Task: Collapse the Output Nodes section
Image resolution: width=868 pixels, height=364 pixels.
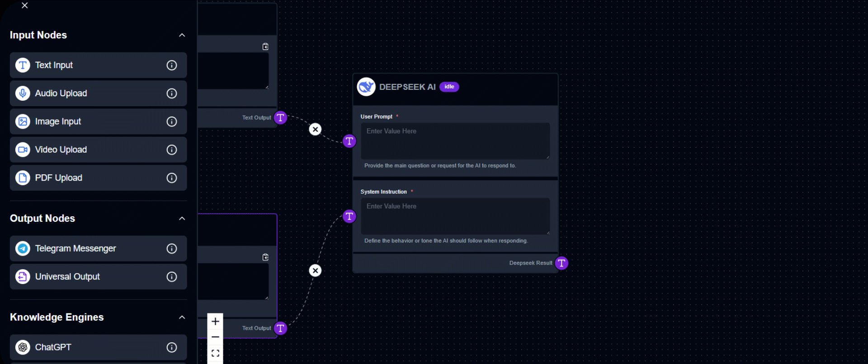Action: (182, 219)
